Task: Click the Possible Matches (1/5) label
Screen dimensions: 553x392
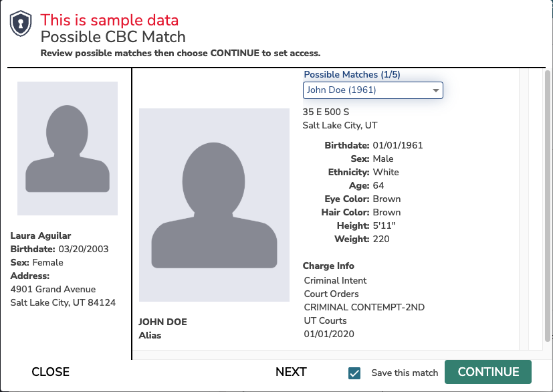Action: coord(352,74)
